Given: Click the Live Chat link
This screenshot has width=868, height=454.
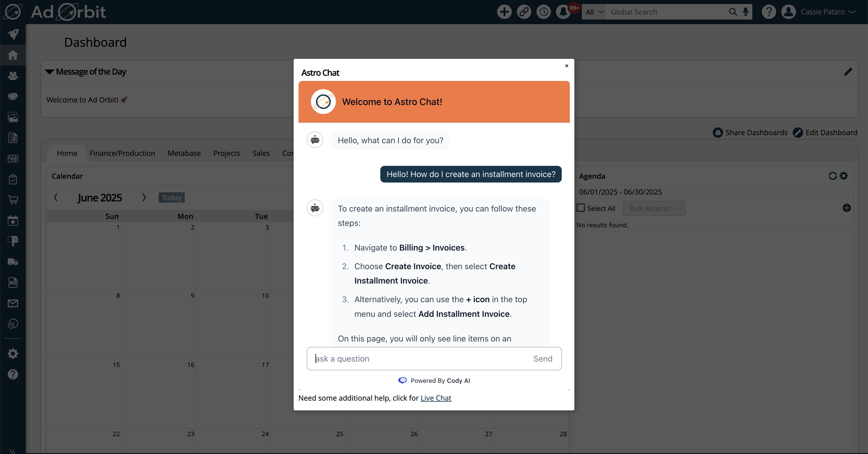Looking at the screenshot, I should point(435,398).
